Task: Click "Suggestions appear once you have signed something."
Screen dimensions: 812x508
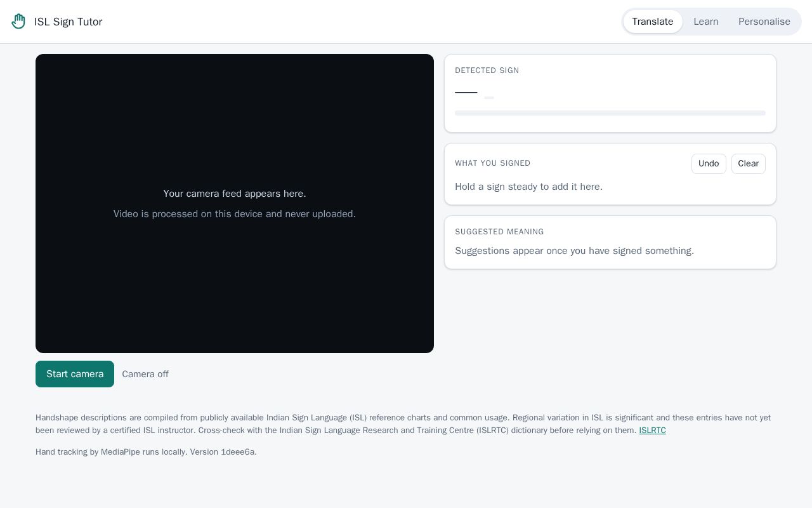Action: pos(574,251)
